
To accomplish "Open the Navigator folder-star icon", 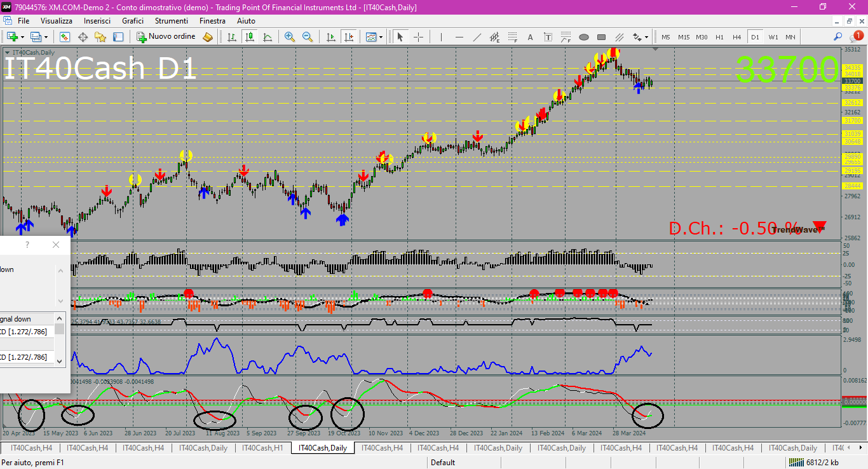I will [x=100, y=37].
